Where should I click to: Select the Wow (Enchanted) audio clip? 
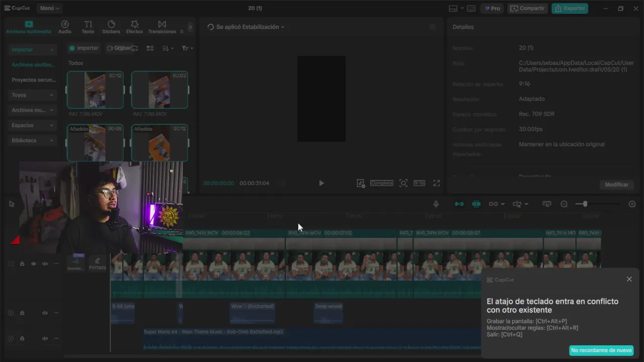pyautogui.click(x=252, y=312)
